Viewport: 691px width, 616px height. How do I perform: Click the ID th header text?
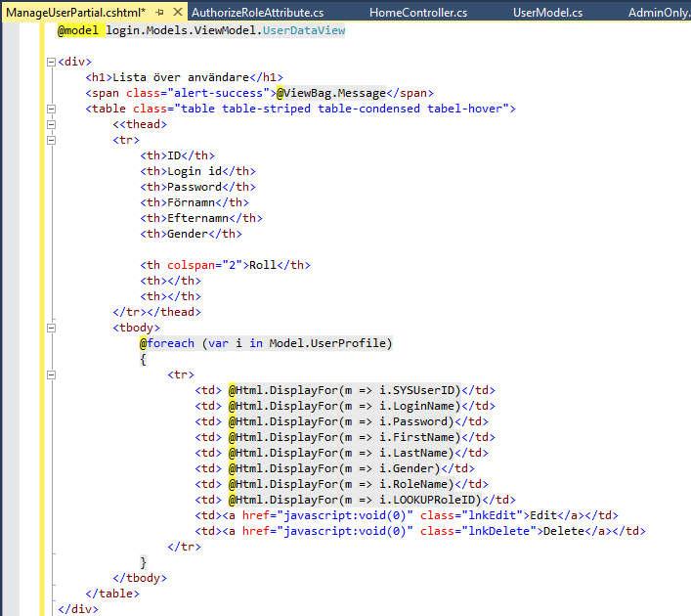(174, 155)
